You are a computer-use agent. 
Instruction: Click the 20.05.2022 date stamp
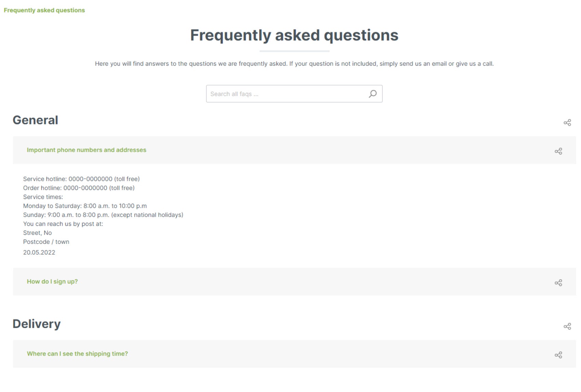tap(39, 253)
